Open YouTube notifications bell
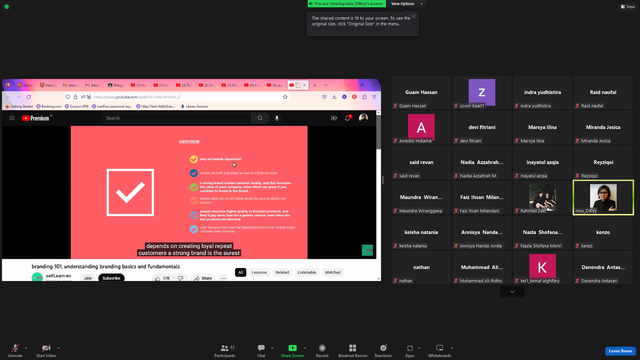The width and height of the screenshot is (640, 360). click(x=348, y=118)
